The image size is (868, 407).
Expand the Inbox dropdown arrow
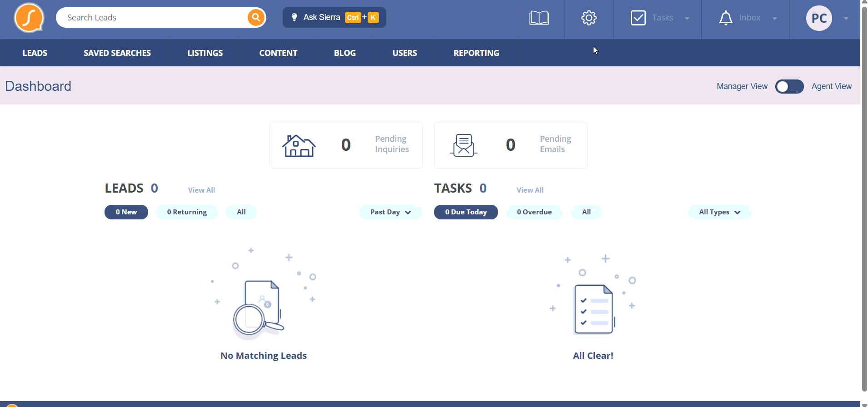click(775, 19)
